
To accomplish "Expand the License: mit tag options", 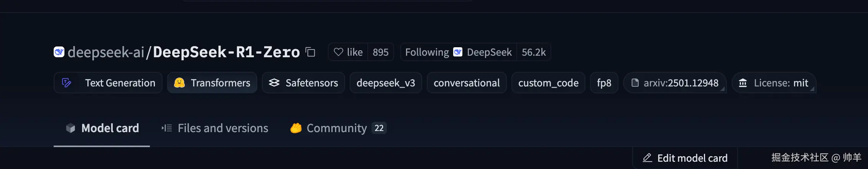I will tap(812, 89).
